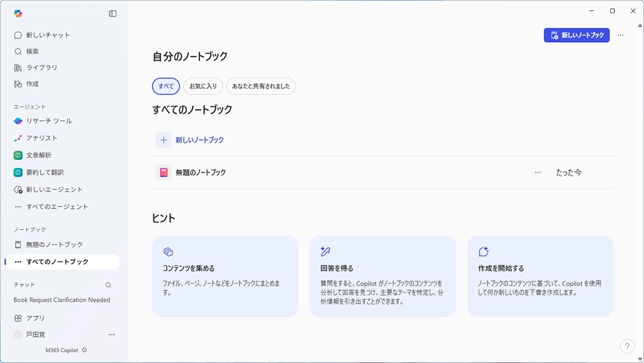Open the Book Request Clarification Needed chat

(x=62, y=300)
